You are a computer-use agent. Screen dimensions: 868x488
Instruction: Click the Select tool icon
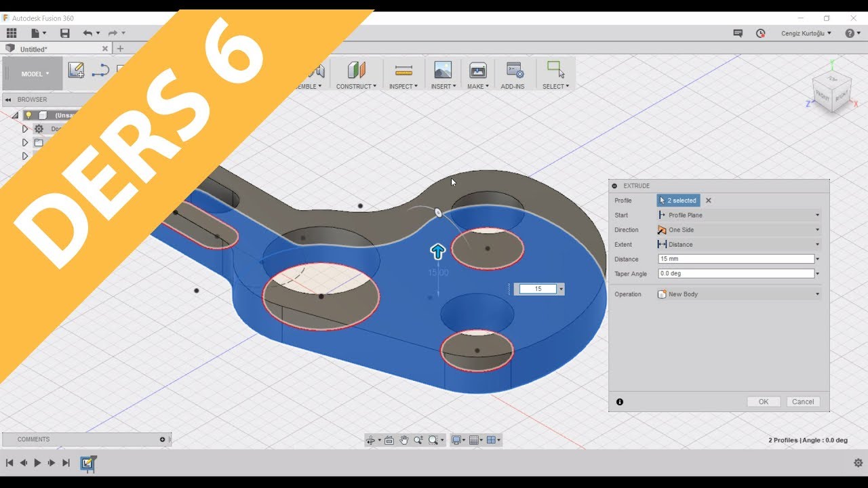coord(555,69)
